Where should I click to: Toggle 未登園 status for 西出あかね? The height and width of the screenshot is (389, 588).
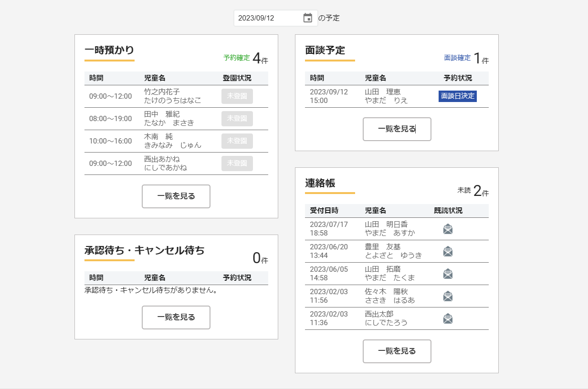tap(237, 164)
